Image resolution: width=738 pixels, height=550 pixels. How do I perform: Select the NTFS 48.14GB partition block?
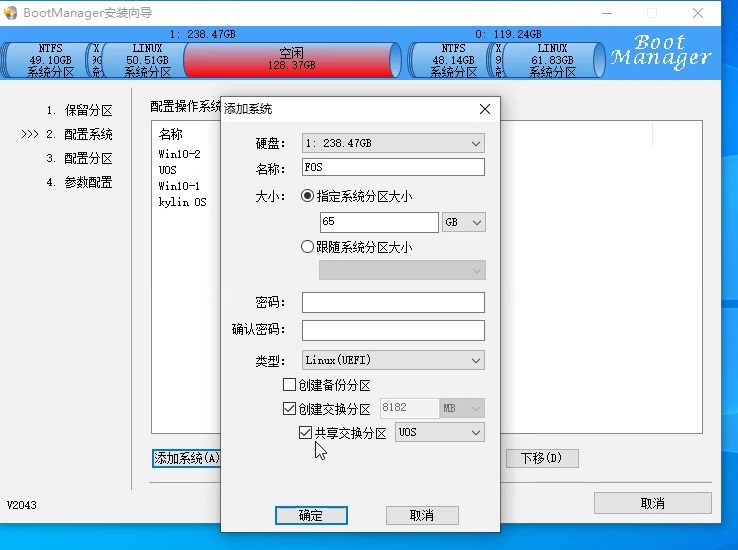(452, 60)
